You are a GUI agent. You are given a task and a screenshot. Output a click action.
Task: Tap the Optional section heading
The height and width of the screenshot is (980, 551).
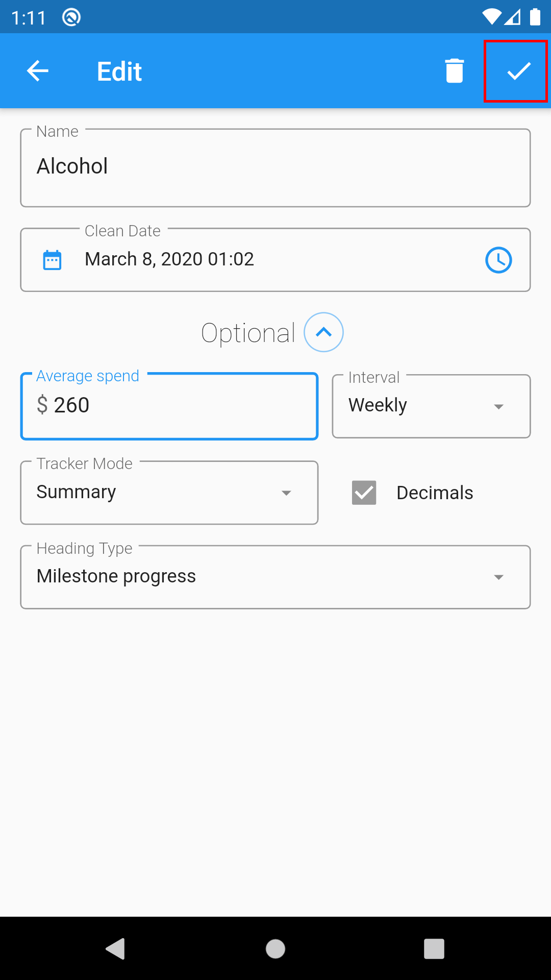click(248, 333)
